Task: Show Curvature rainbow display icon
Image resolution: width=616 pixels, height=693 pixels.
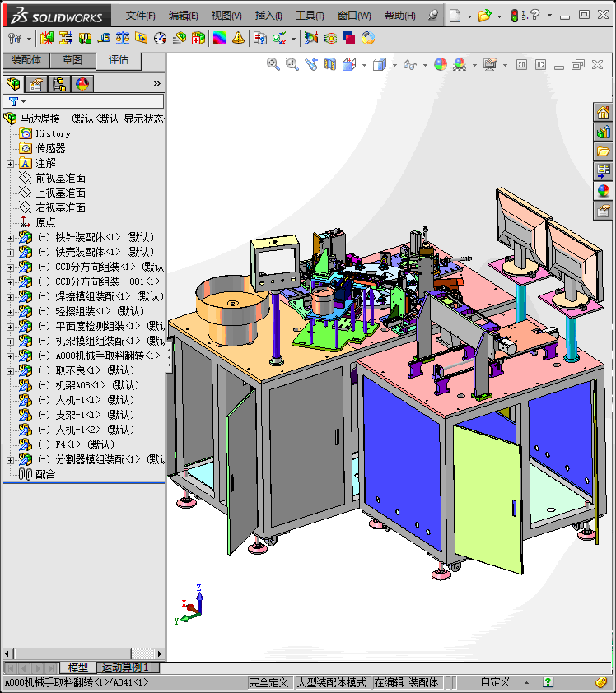Action: point(220,39)
